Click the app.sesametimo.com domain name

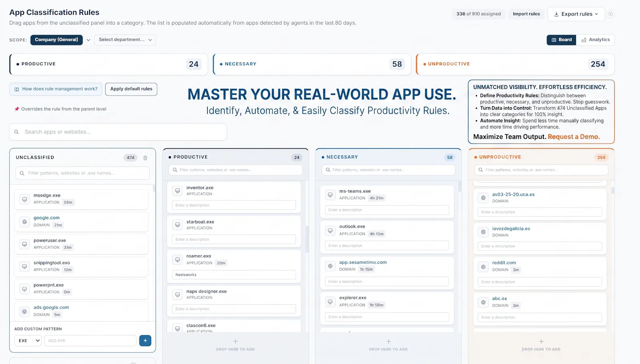point(363,262)
